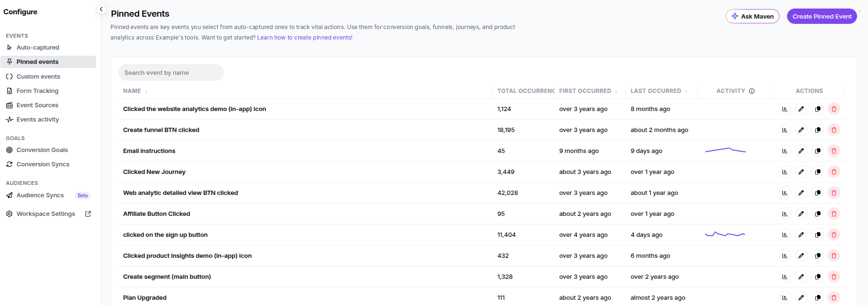Focus the Search event by name field
Screen dimensions: 868x305
(171, 72)
